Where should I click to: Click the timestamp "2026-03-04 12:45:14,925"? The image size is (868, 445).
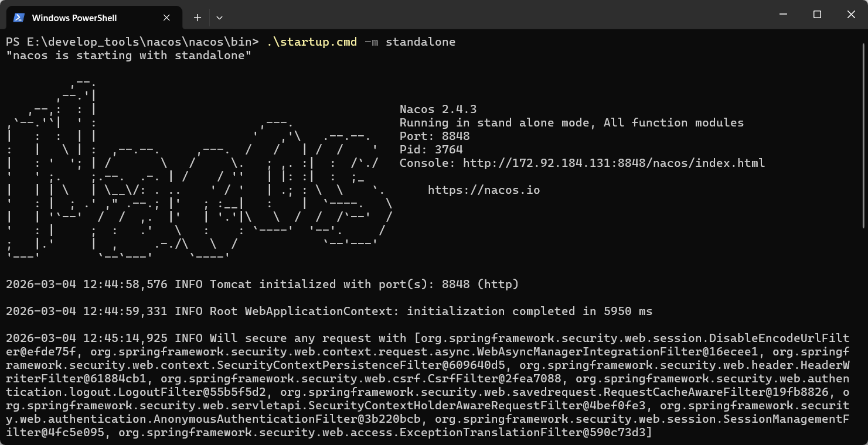pyautogui.click(x=86, y=338)
